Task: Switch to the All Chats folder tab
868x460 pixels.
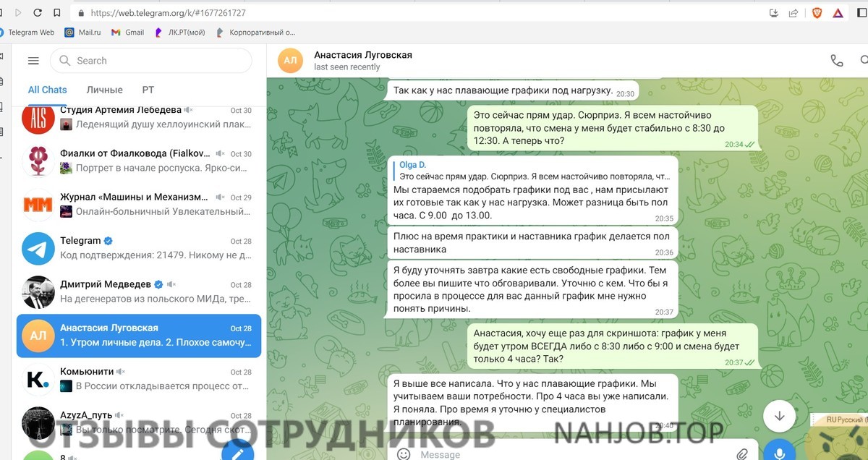Action: 47,90
